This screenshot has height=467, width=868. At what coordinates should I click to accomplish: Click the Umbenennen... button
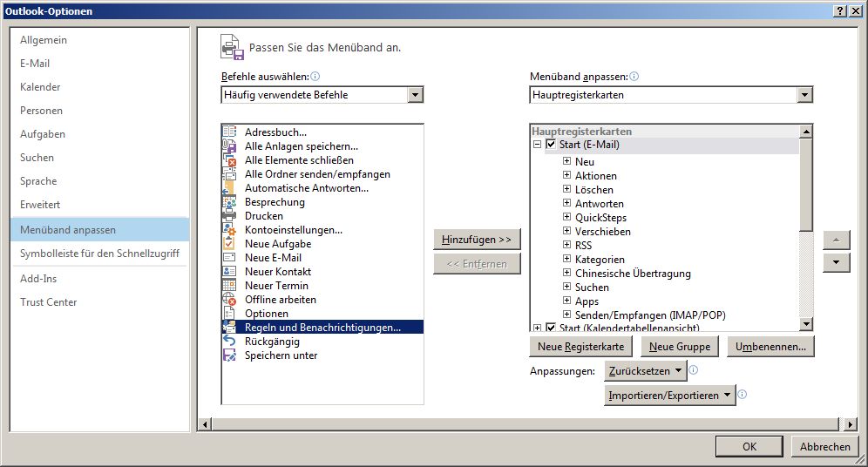point(770,347)
